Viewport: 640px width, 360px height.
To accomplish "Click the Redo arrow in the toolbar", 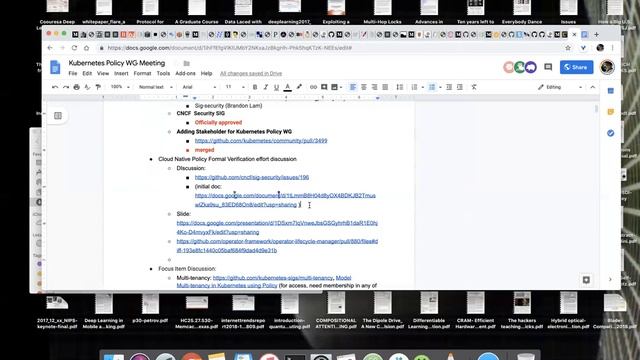I will point(66,87).
